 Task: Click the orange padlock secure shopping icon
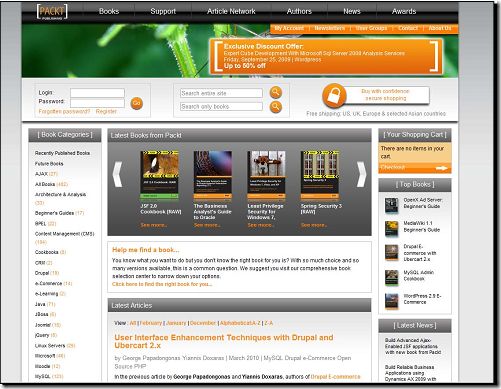334,96
